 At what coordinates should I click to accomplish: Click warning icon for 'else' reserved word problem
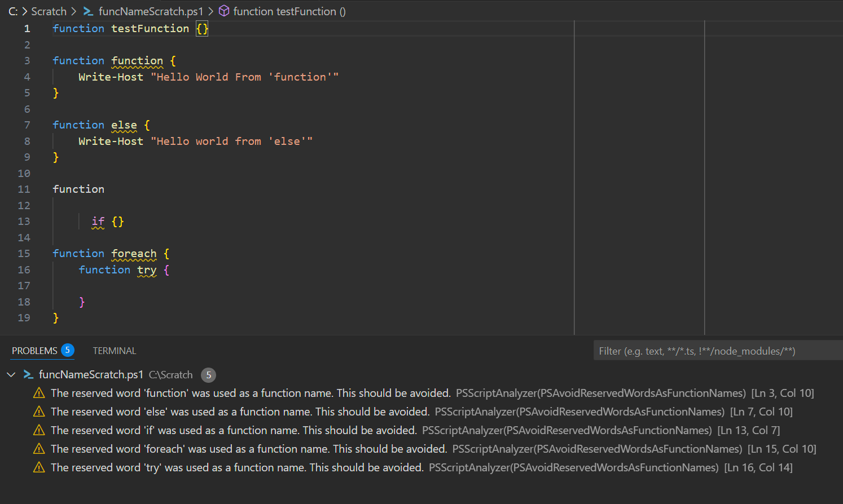(x=39, y=412)
